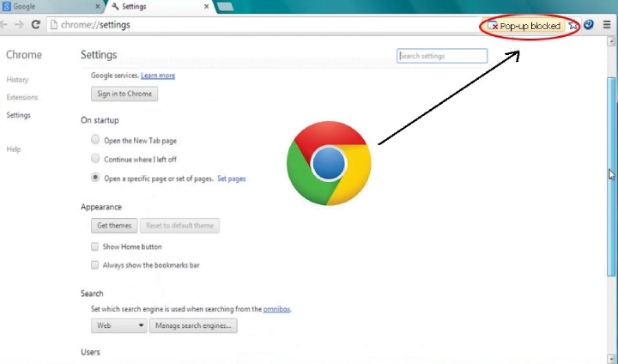Open the Web search engine dropdown
The image size is (618, 364).
119,325
